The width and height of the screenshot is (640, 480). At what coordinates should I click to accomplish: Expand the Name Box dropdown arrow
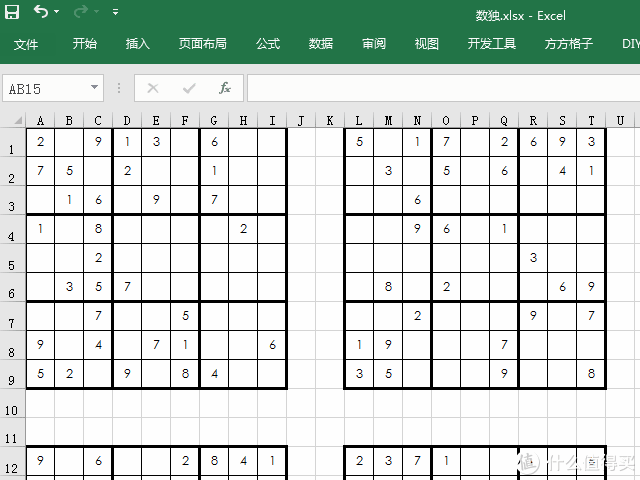click(94, 87)
